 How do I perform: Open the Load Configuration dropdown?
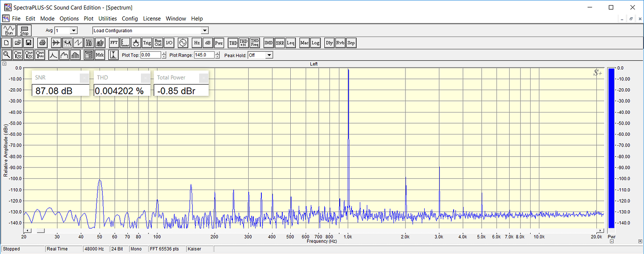[204, 31]
